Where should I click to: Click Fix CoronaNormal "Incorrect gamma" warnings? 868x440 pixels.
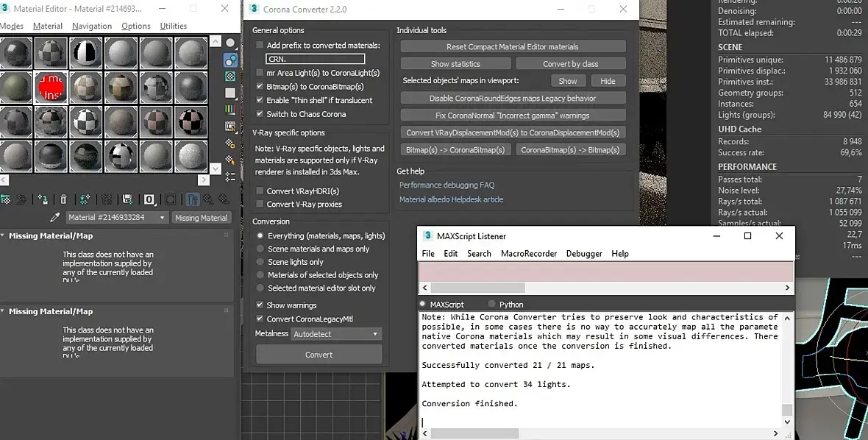[513, 115]
